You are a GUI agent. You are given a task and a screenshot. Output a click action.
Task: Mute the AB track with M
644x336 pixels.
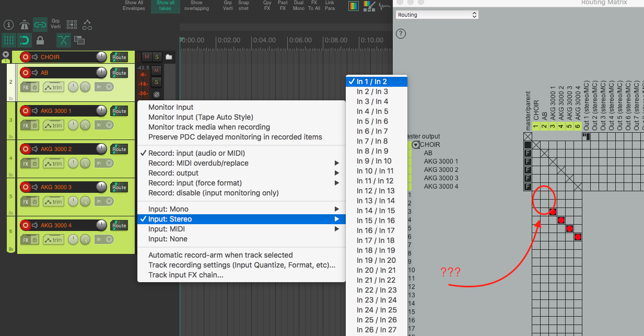coord(156,70)
